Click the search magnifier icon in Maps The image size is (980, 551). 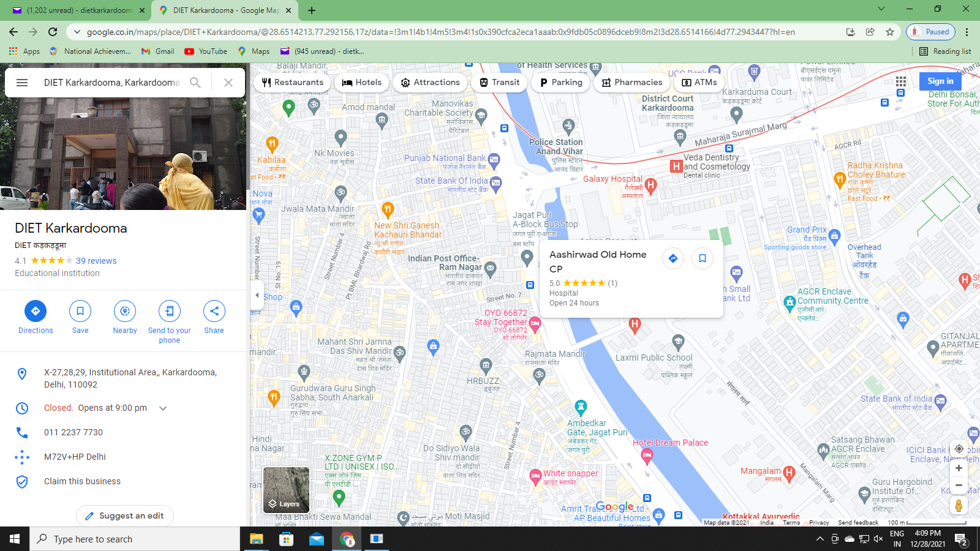coord(195,83)
